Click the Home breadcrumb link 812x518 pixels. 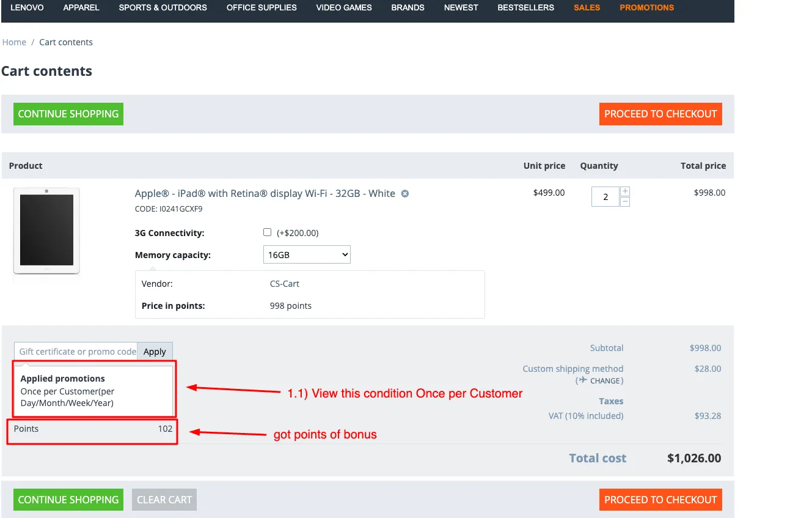coord(14,42)
